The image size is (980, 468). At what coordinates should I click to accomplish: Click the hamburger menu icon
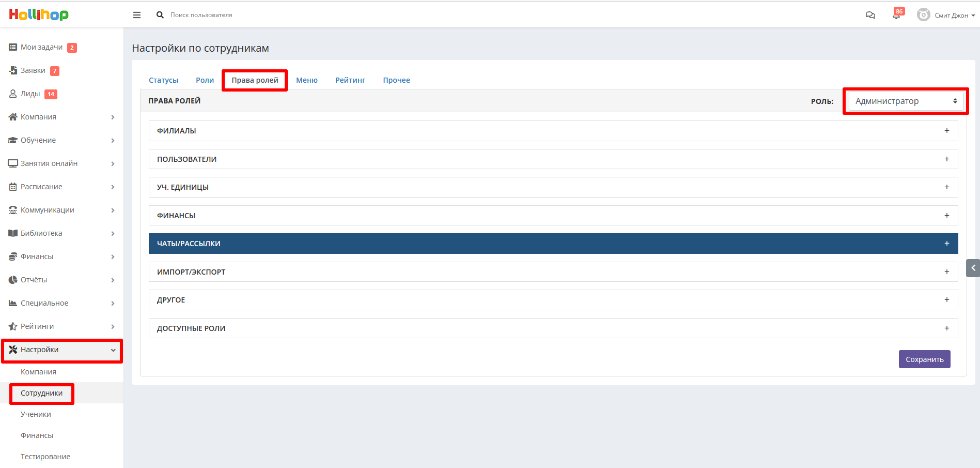(x=137, y=15)
